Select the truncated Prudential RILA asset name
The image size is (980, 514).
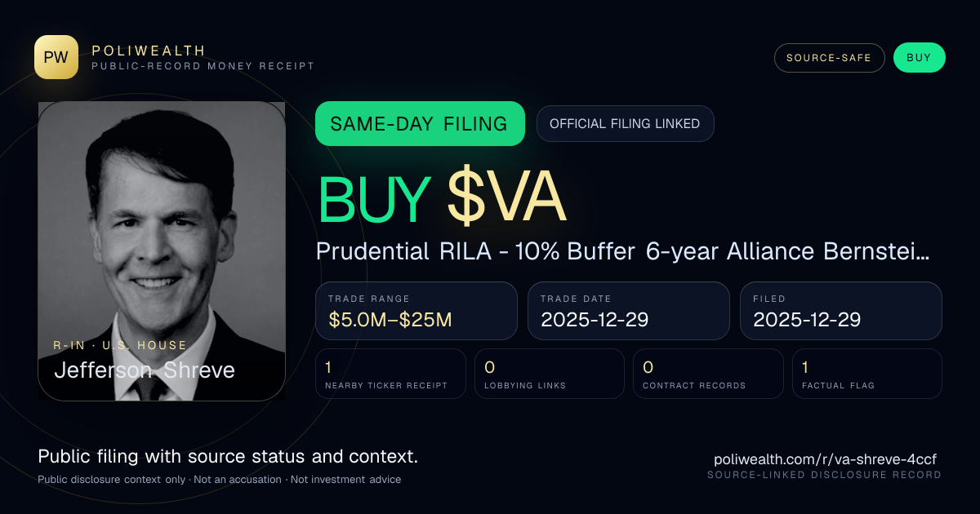tap(622, 251)
